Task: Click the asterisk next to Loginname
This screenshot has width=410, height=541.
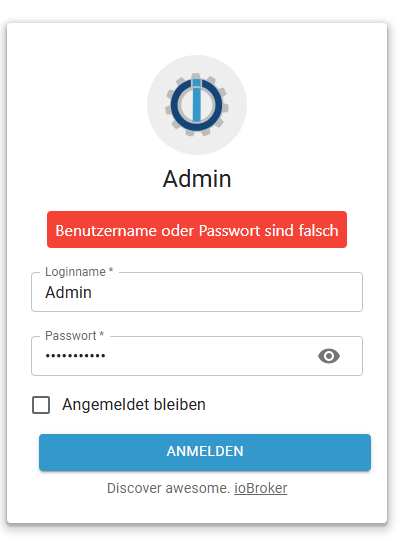Action: (111, 270)
